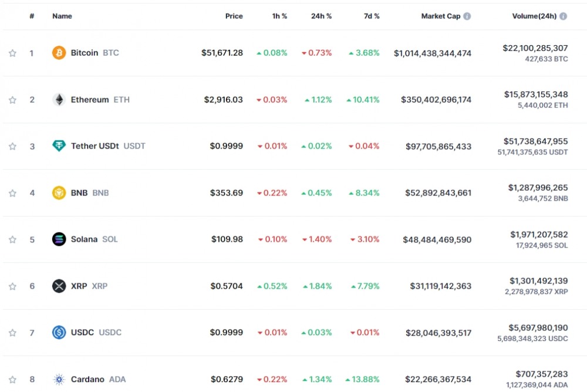
Task: Click the Market Cap info icon
Action: coord(467,16)
